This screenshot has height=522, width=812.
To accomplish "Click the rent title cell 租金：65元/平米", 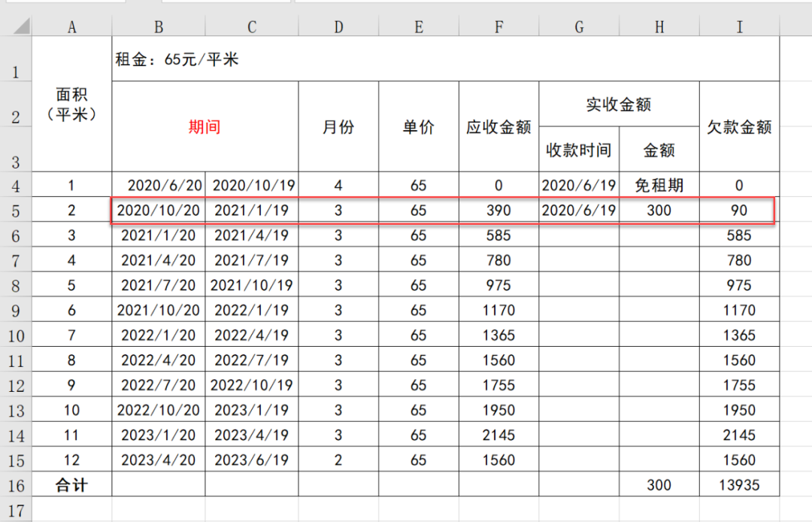I will pos(177,59).
